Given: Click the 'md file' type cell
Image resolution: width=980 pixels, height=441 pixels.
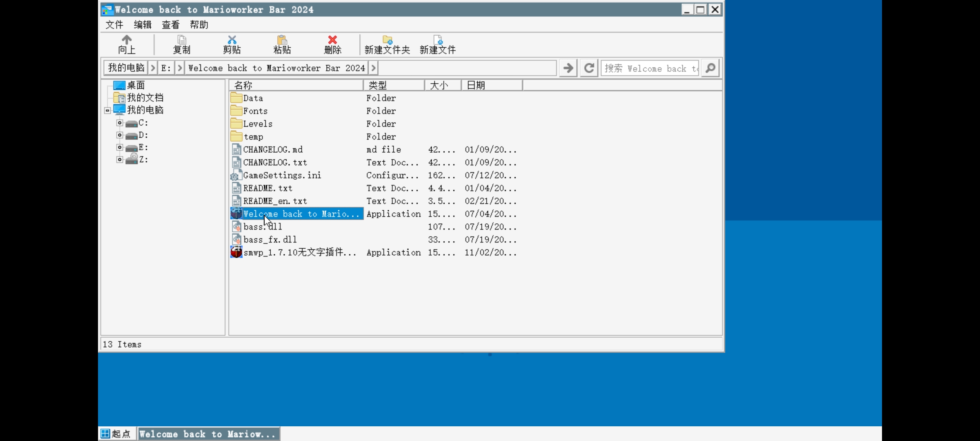Looking at the screenshot, I should click(383, 149).
